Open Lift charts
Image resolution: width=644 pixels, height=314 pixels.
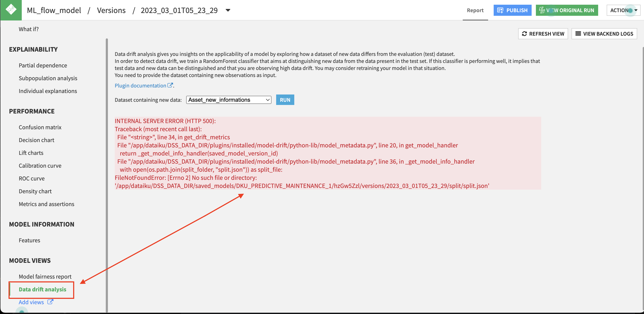click(31, 153)
